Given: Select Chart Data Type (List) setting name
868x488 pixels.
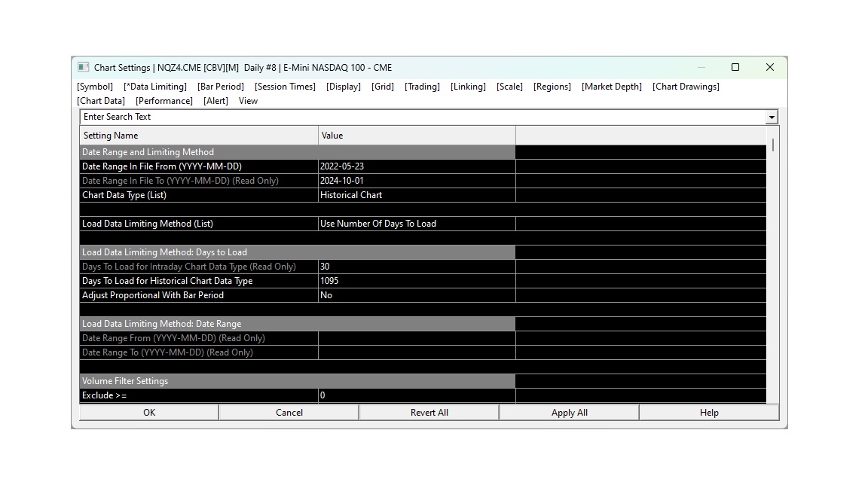Looking at the screenshot, I should (x=199, y=195).
